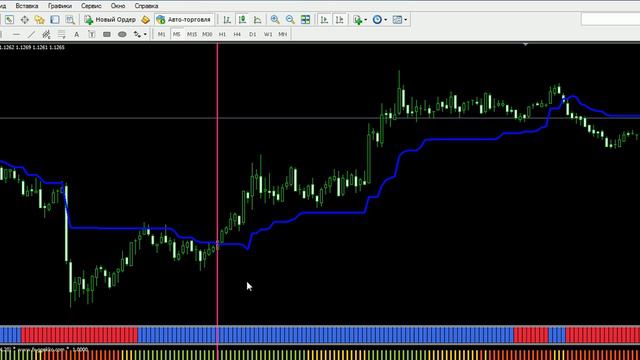This screenshot has width=640, height=360.
Task: Click the arrows objects icon
Action: pyautogui.click(x=137, y=34)
